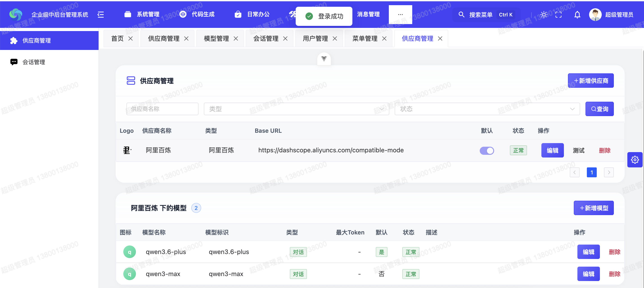Select 供应商管理 in the sidebar
This screenshot has width=644, height=288.
point(49,40)
